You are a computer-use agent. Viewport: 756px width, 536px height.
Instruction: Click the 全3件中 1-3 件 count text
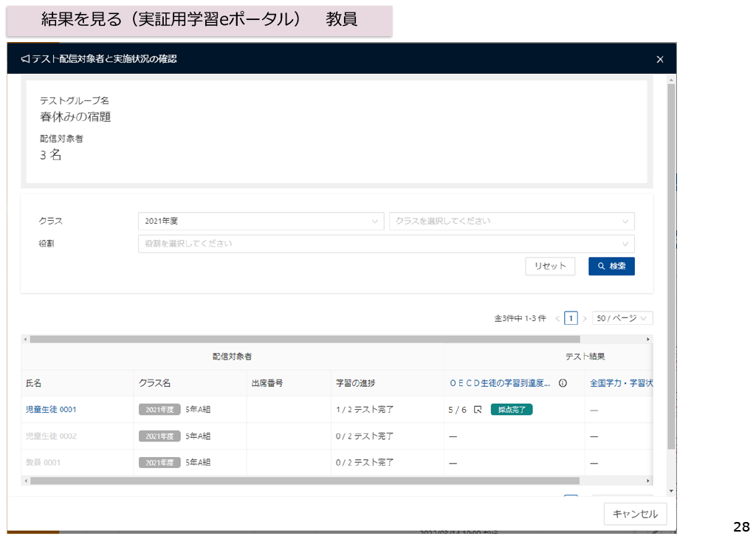tap(520, 319)
